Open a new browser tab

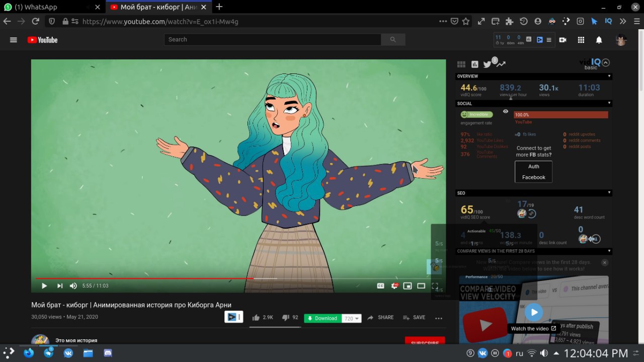(219, 7)
